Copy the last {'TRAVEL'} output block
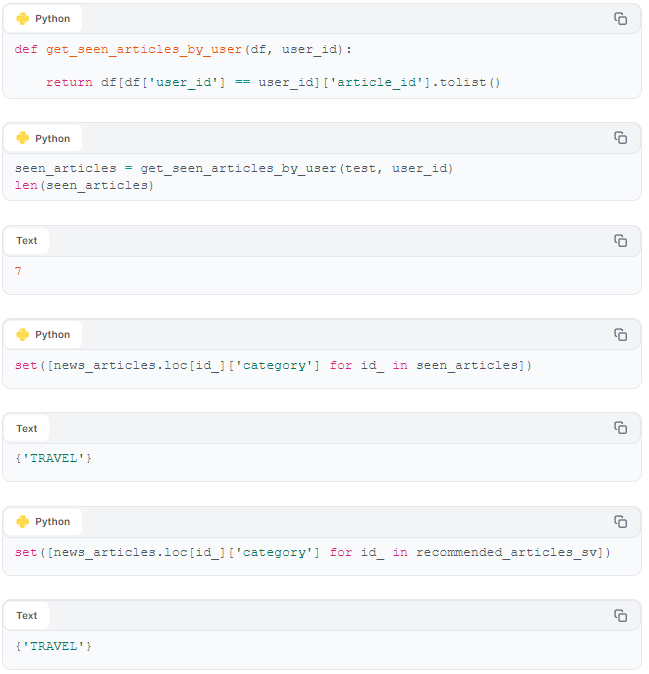 tap(620, 616)
